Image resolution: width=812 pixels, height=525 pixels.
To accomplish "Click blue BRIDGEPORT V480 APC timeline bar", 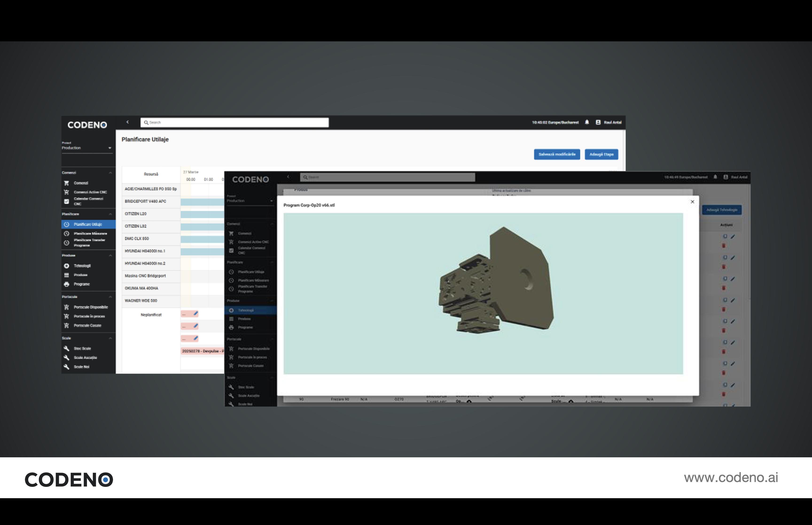I will click(202, 202).
